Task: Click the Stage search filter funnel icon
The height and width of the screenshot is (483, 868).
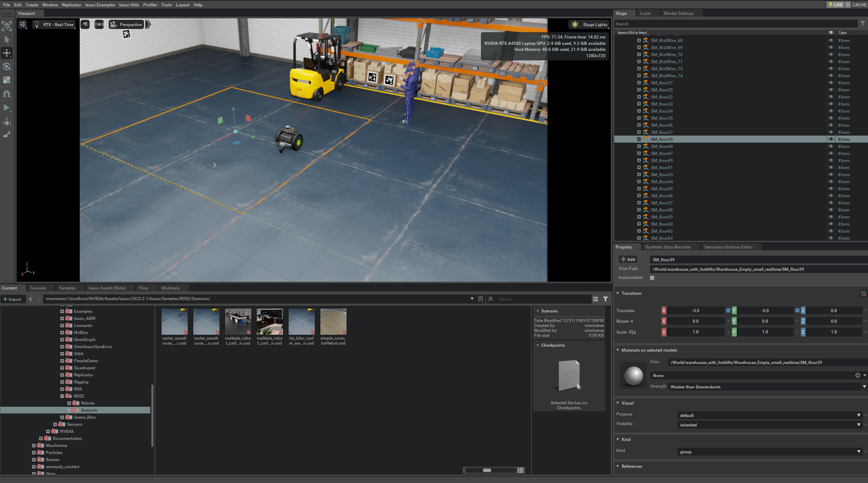Action: [x=862, y=24]
